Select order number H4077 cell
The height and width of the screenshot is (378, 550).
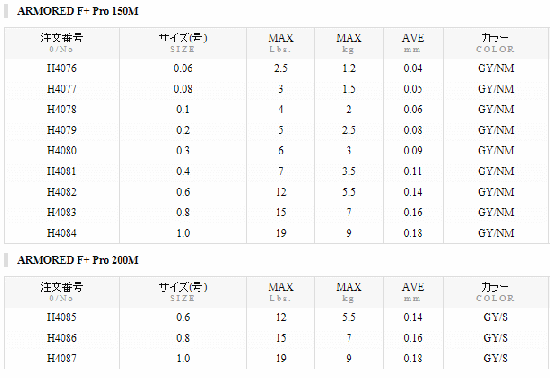[x=62, y=89]
